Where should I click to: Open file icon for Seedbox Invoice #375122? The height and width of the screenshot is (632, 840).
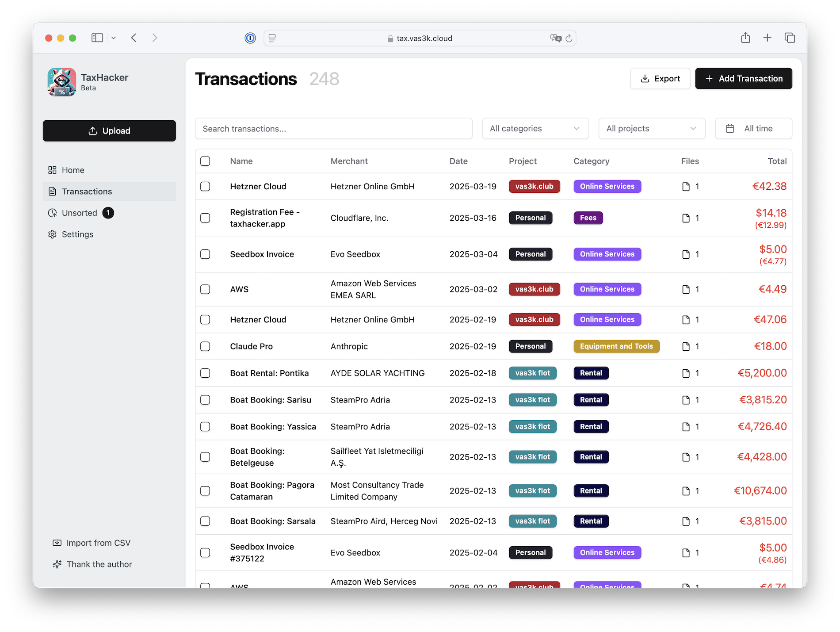point(686,553)
